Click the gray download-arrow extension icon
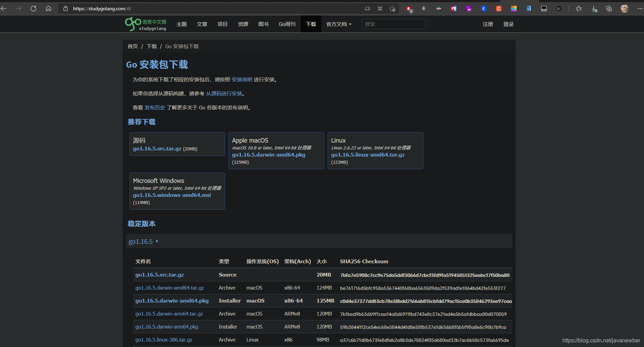The height and width of the screenshot is (347, 644). click(x=424, y=9)
